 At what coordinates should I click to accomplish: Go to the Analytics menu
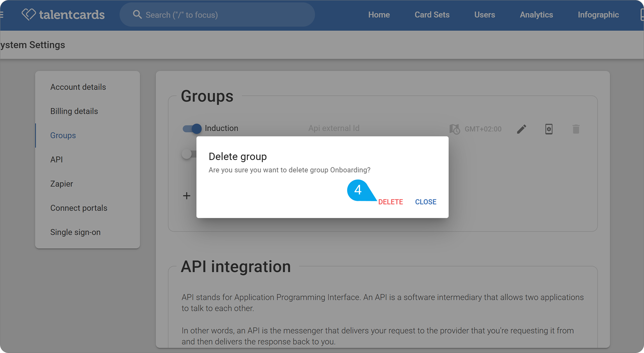pyautogui.click(x=536, y=15)
